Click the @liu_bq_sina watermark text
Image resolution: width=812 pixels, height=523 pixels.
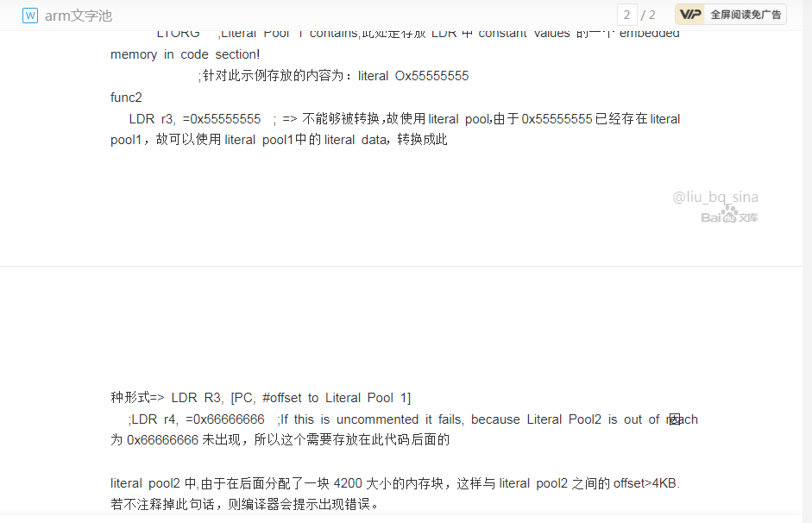point(715,197)
